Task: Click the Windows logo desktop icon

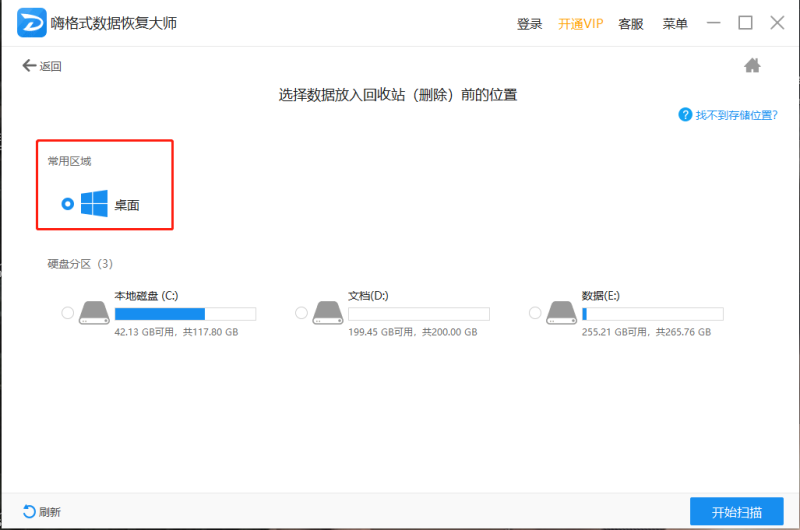Action: point(94,204)
